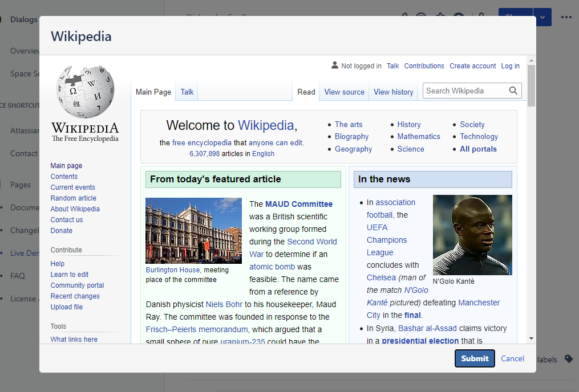Click What links here under Tools
This screenshot has height=392, width=579.
click(74, 339)
